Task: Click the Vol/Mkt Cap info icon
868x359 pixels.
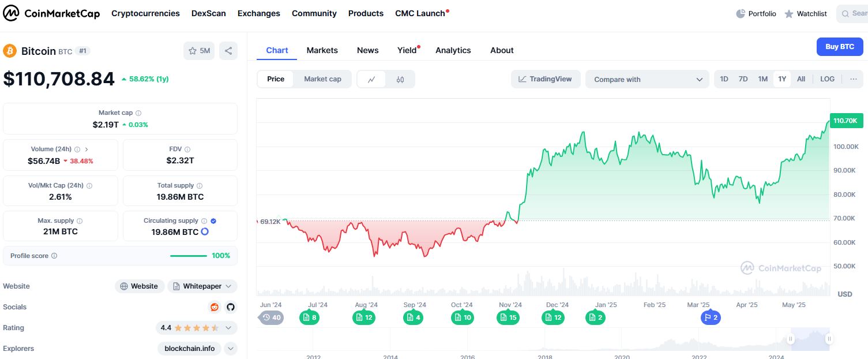Action: pyautogui.click(x=89, y=186)
